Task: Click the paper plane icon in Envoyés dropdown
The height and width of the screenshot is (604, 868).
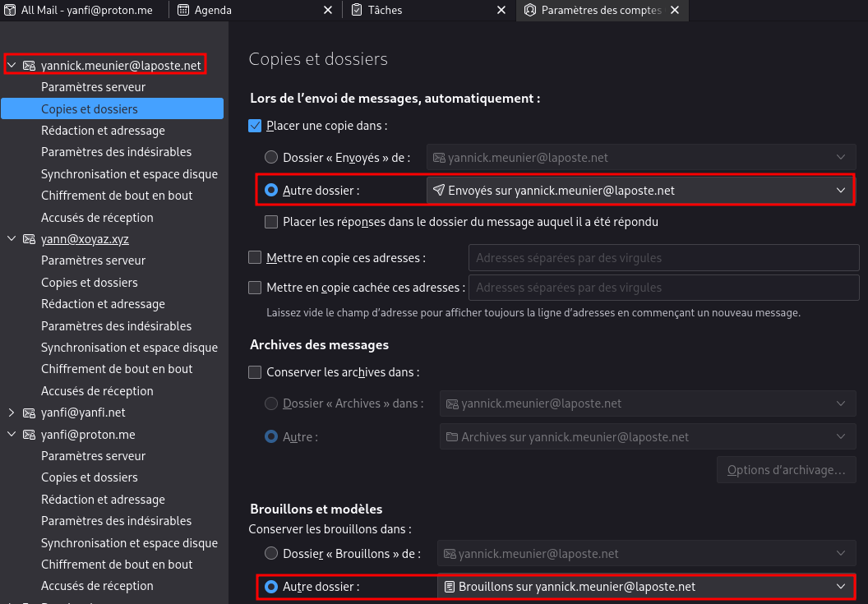Action: point(439,191)
